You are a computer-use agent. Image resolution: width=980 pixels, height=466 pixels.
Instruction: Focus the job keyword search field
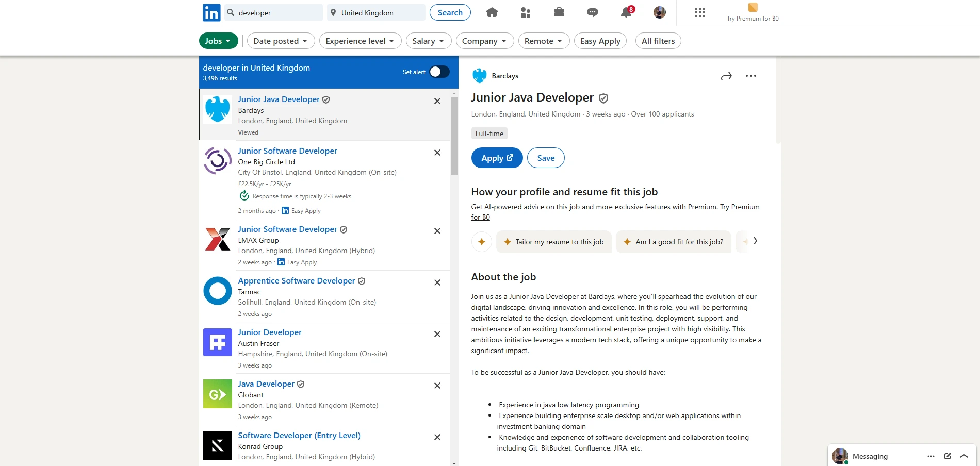click(x=273, y=12)
